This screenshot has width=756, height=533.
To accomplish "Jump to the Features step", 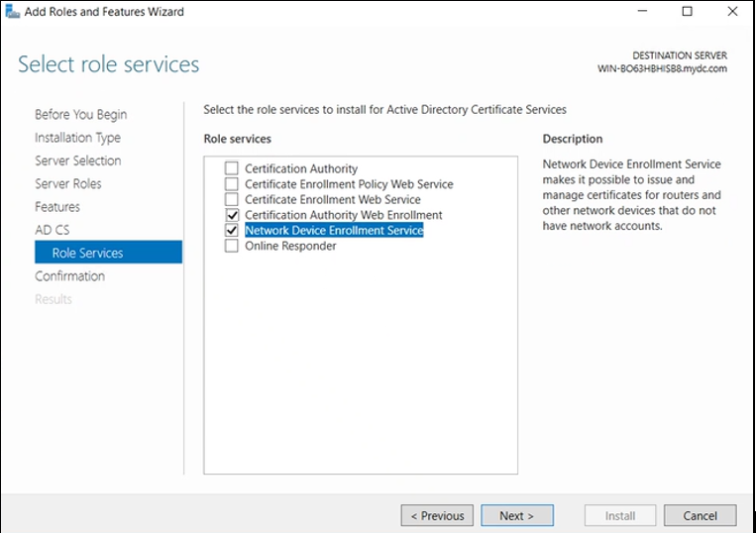I will [57, 207].
